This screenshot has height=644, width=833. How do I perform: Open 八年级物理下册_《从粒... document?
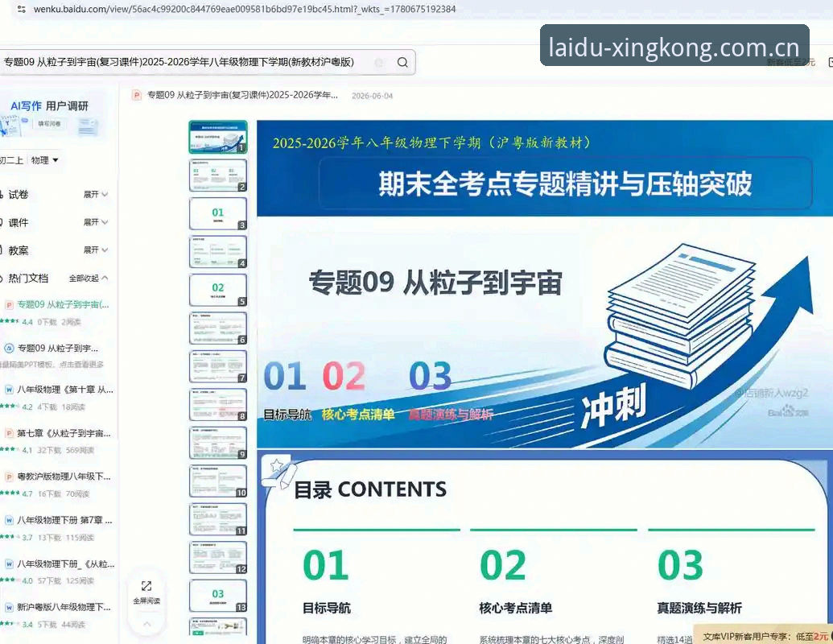pos(65,563)
